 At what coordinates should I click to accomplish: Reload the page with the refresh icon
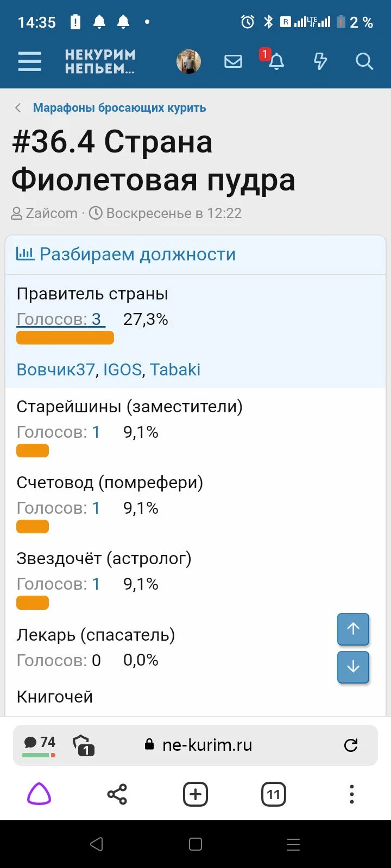tap(351, 745)
